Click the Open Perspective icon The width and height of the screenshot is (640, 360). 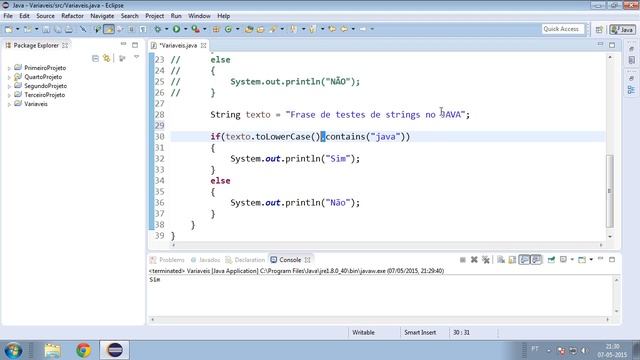pos(599,29)
